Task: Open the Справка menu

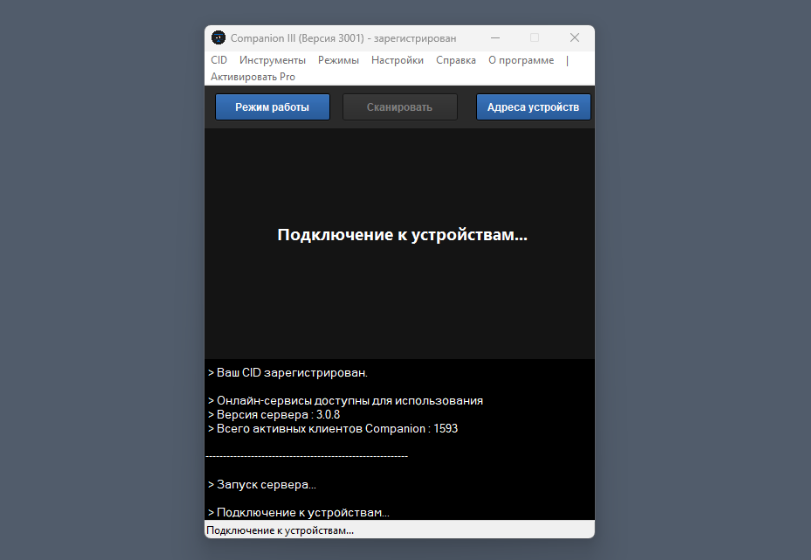Action: [456, 60]
